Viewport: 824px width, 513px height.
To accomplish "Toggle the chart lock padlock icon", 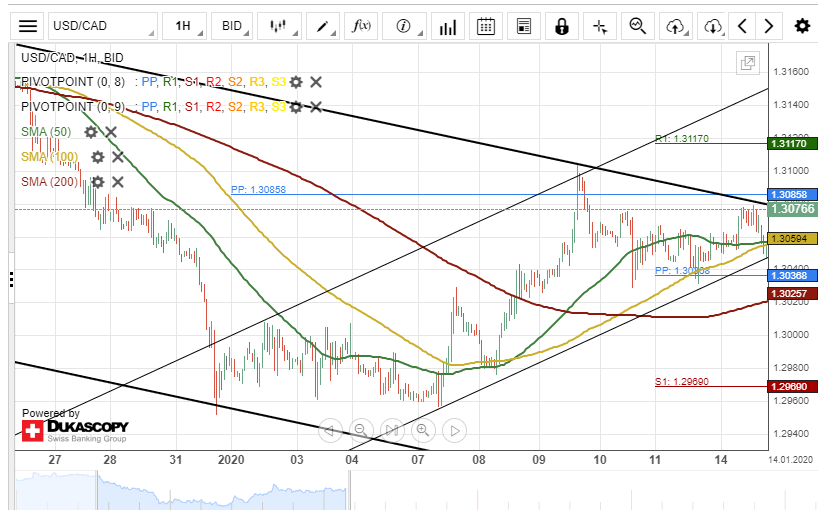I will [562, 26].
